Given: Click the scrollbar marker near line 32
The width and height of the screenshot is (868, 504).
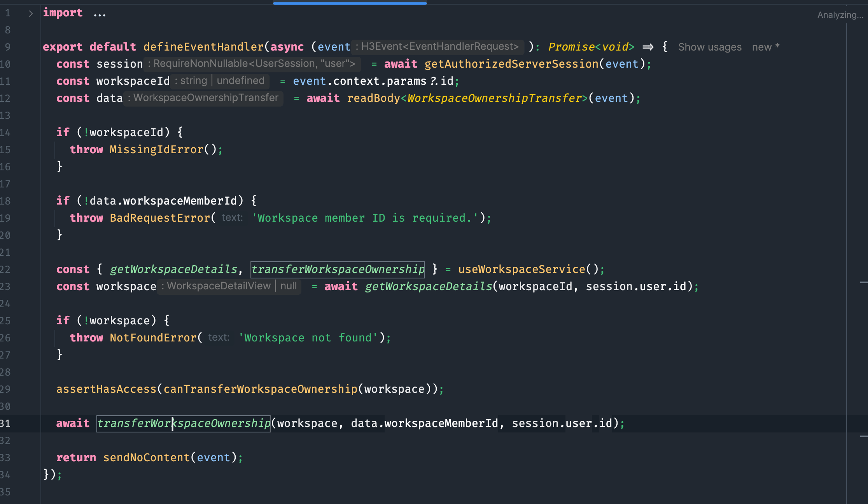Looking at the screenshot, I should (864, 436).
